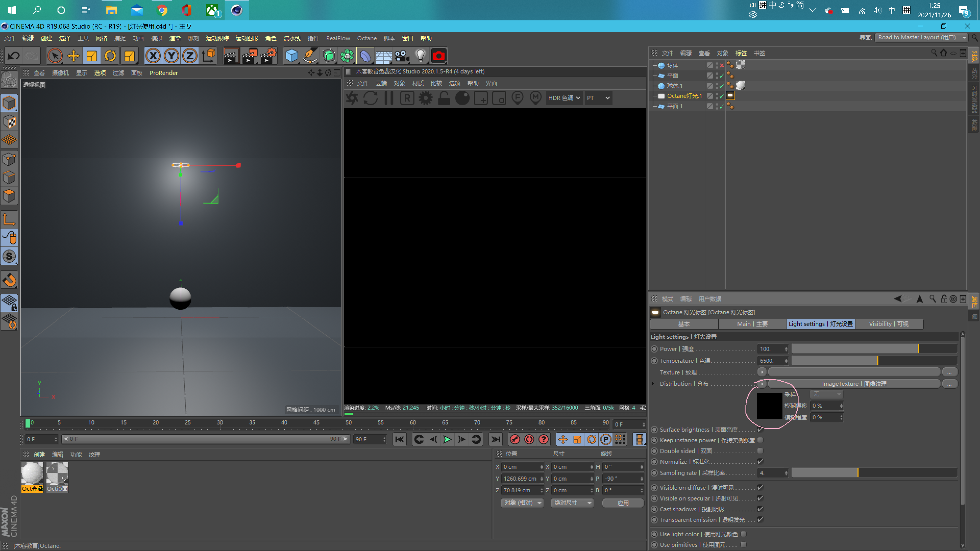The width and height of the screenshot is (980, 551).
Task: Switch to the Visibility | 可视 tab
Action: [x=889, y=324]
